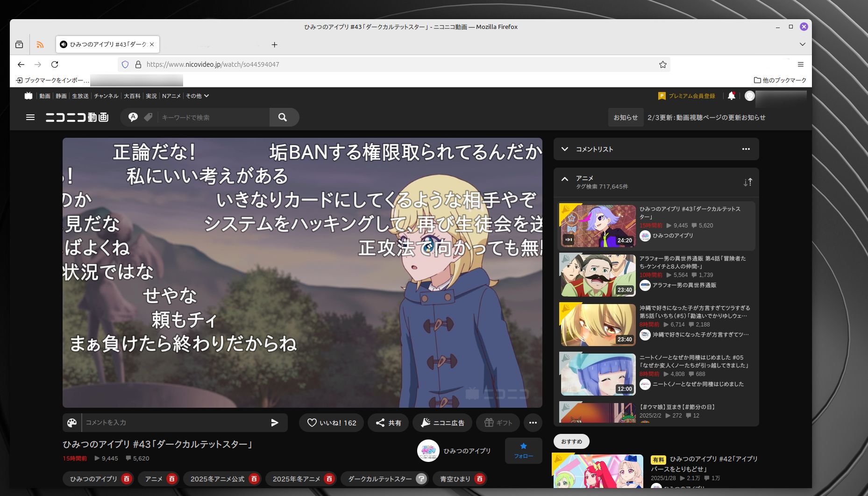This screenshot has width=868, height=496.
Task: Open the ウマ娘 豆まき video title
Action: [677, 407]
